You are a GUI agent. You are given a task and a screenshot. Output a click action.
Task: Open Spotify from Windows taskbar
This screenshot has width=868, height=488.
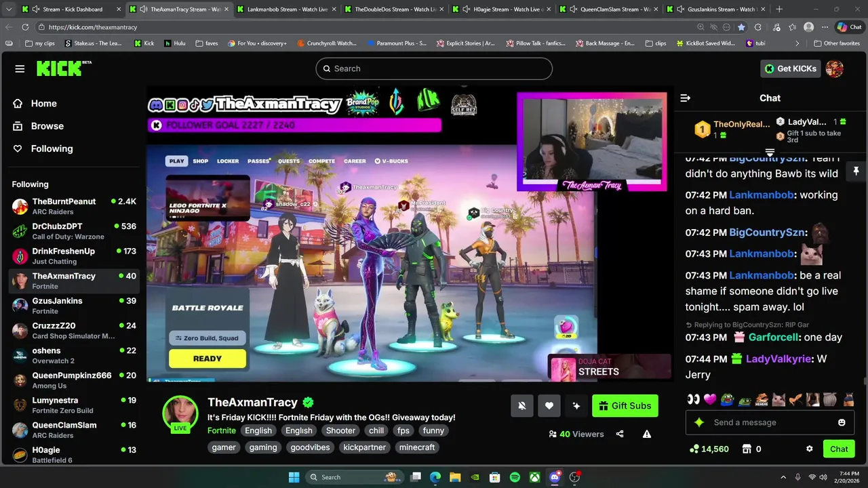[x=515, y=477]
